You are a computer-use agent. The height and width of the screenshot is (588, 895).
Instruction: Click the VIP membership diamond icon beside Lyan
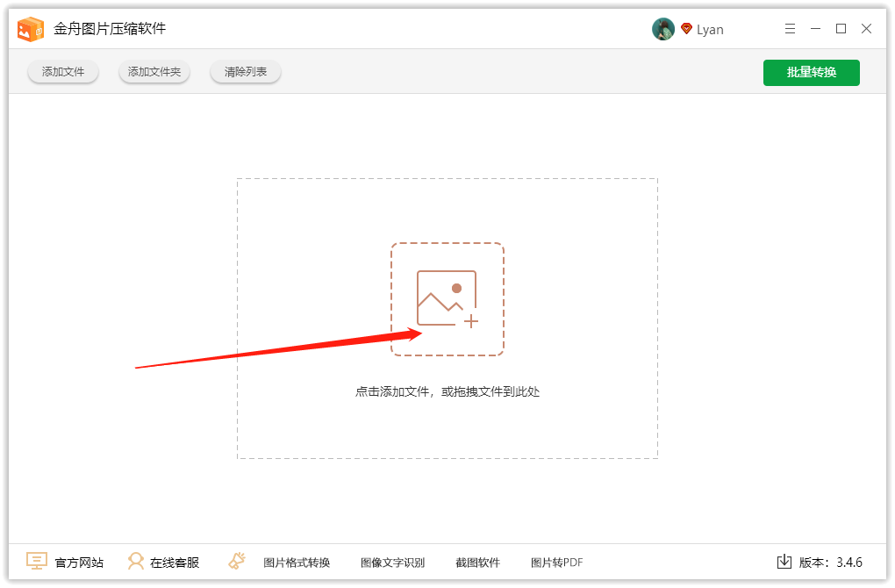pyautogui.click(x=685, y=28)
